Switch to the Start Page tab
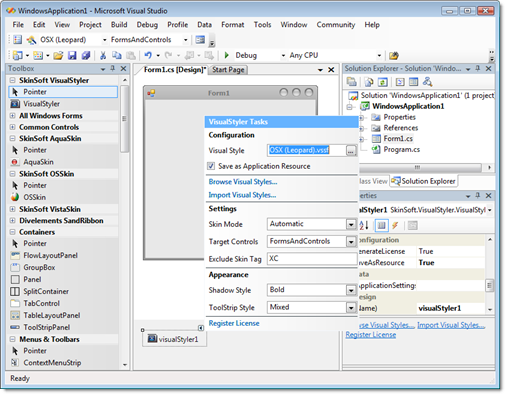 pyautogui.click(x=228, y=70)
